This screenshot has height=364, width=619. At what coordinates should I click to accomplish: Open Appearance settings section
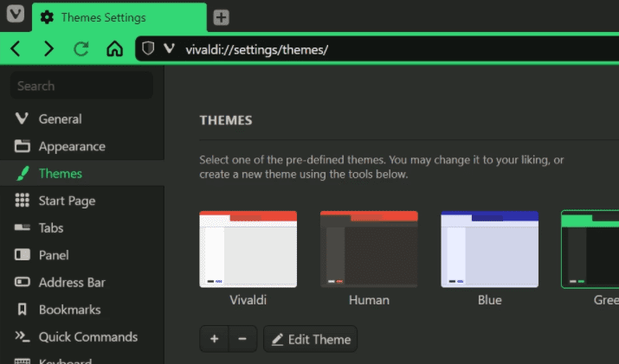click(82, 146)
